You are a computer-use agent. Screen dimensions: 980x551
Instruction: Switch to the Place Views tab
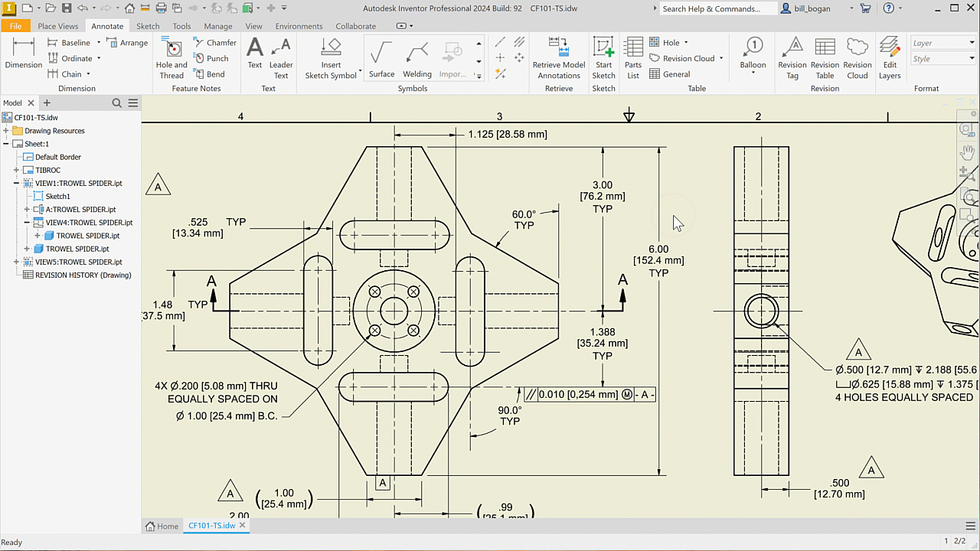click(x=58, y=26)
